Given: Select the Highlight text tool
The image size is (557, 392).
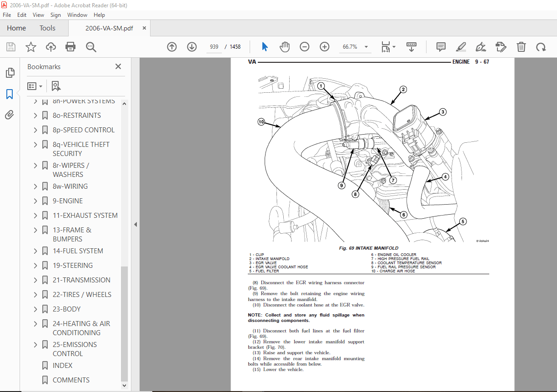Looking at the screenshot, I should tap(461, 46).
